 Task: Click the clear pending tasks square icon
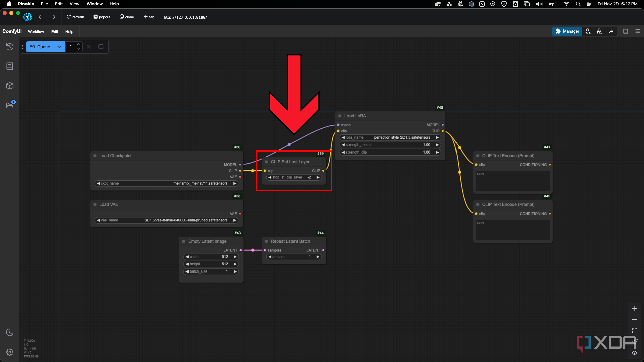coord(101,47)
